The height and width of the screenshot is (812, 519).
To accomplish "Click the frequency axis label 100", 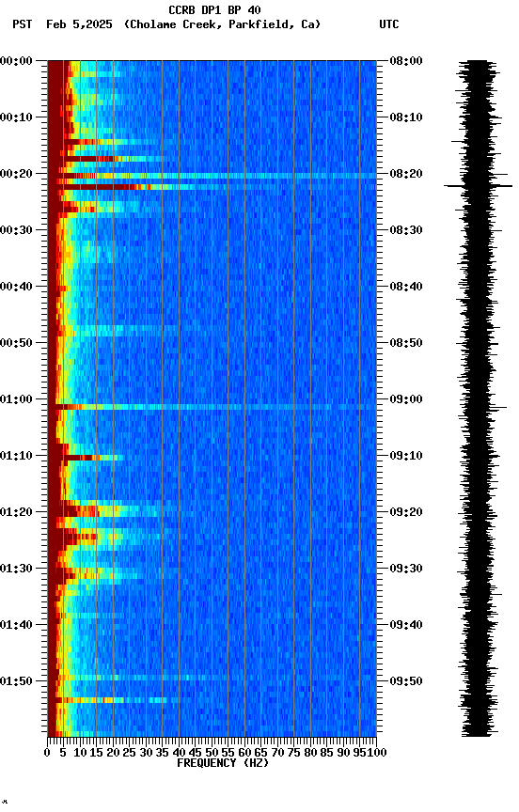I will pos(377,753).
